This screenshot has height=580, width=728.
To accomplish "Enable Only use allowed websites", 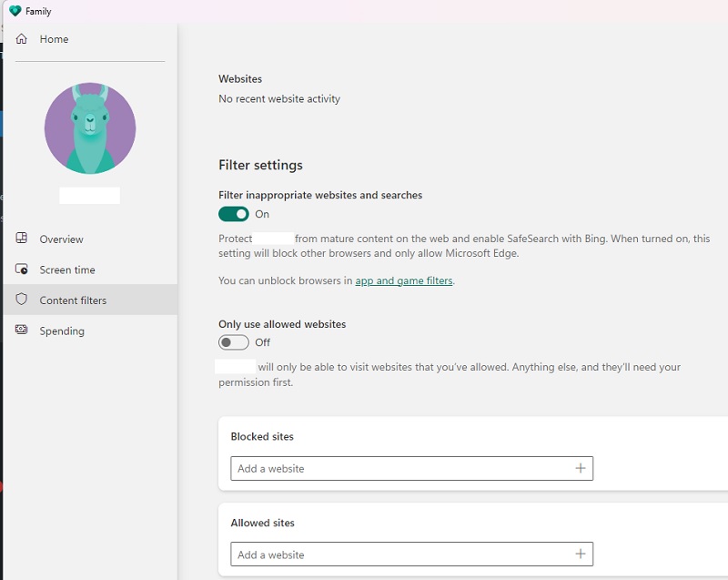I will 234,342.
